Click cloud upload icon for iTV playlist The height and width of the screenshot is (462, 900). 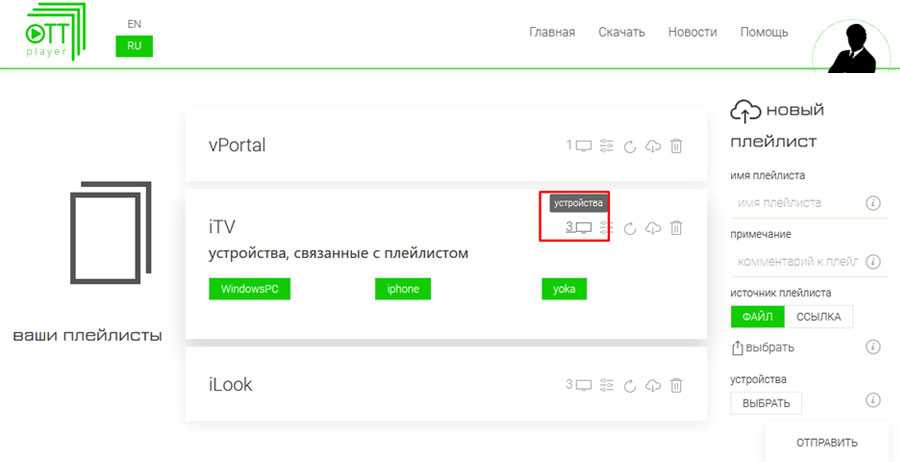653,228
